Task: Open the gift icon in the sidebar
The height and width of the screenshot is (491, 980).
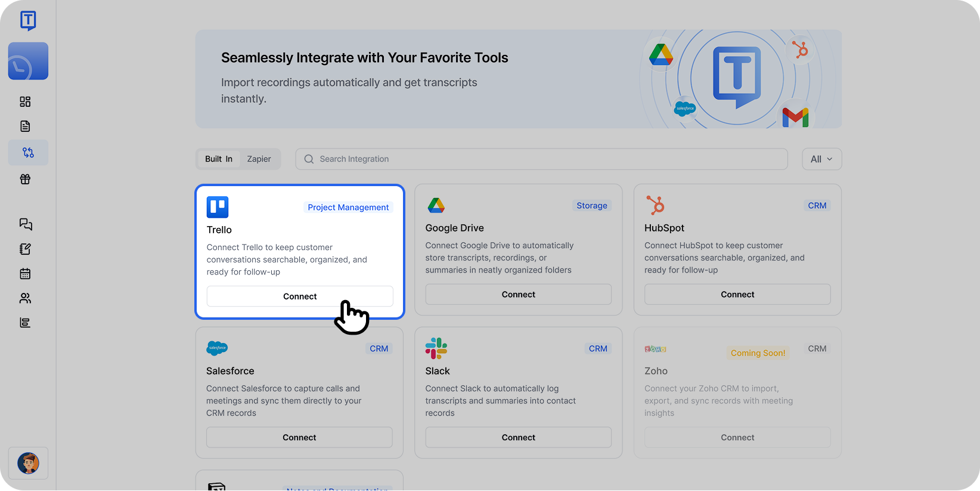Action: point(25,179)
